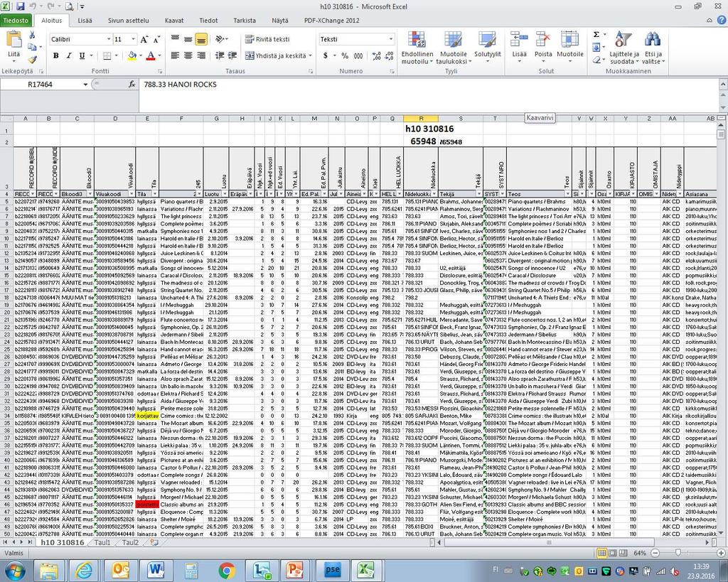Toggle bottom vertical alignment
Image resolution: width=728 pixels, height=582 pixels.
point(201,40)
